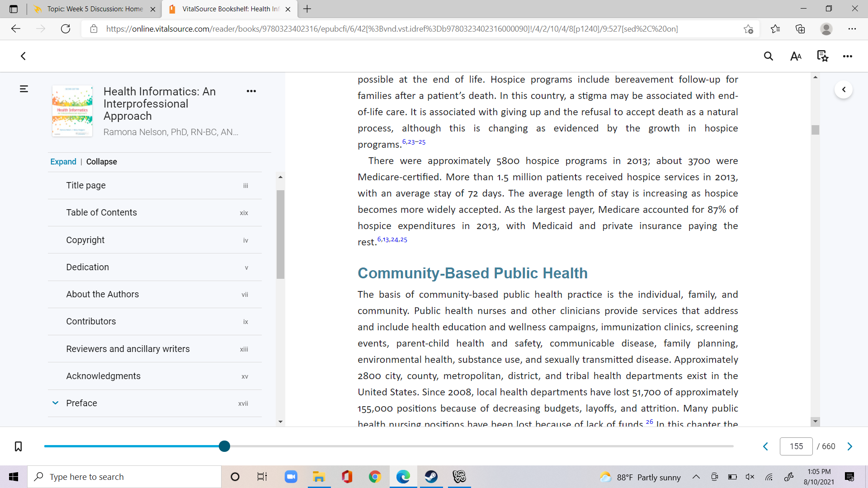The height and width of the screenshot is (488, 868).
Task: Collapse all table of contents entries
Action: pos(102,162)
